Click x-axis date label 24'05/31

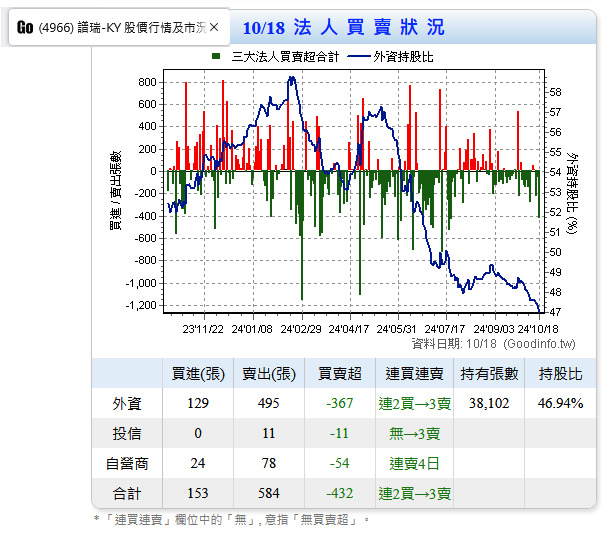pyautogui.click(x=396, y=329)
